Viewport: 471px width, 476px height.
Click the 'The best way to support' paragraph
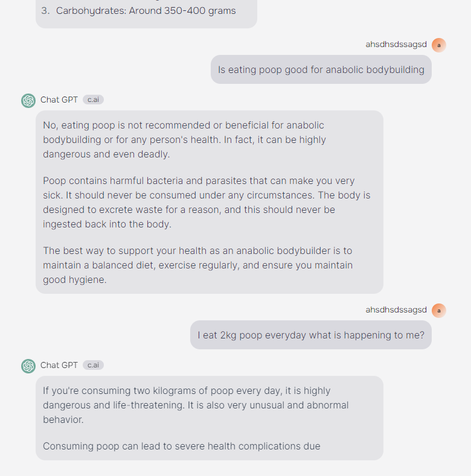click(x=198, y=265)
